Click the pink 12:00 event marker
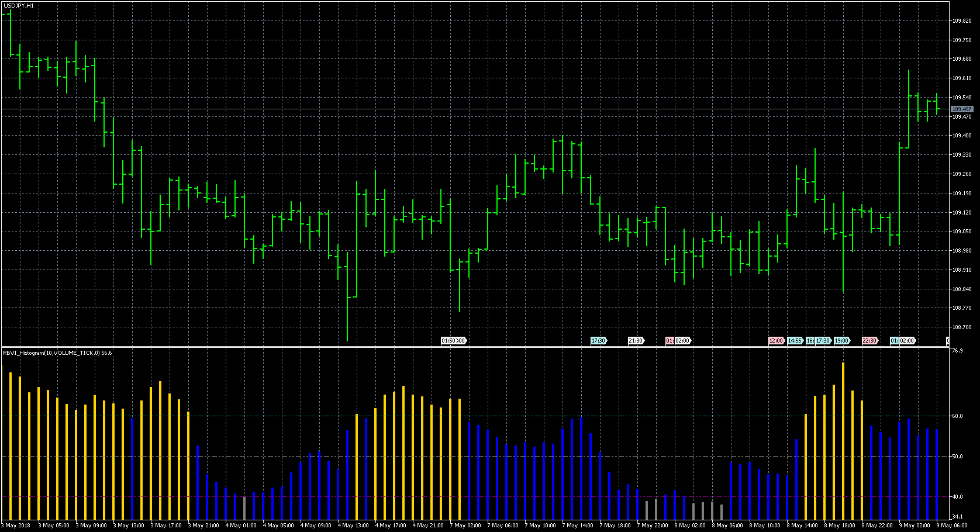The image size is (980, 532). (x=776, y=341)
